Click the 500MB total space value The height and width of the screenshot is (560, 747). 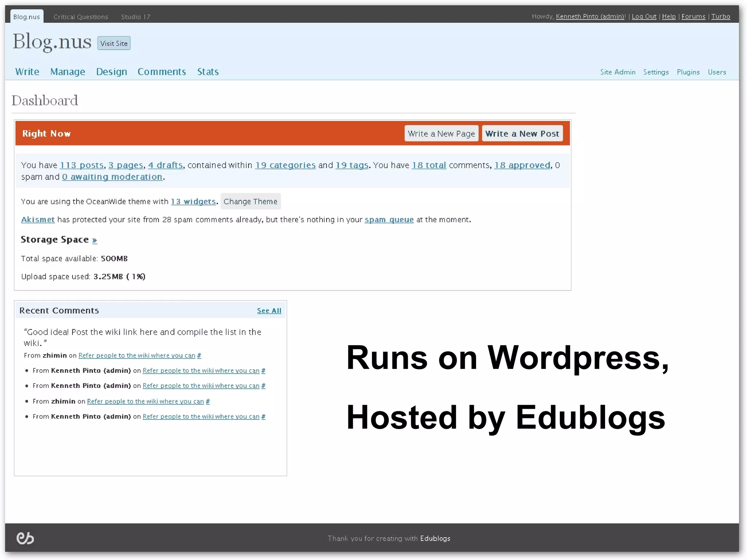pos(114,258)
